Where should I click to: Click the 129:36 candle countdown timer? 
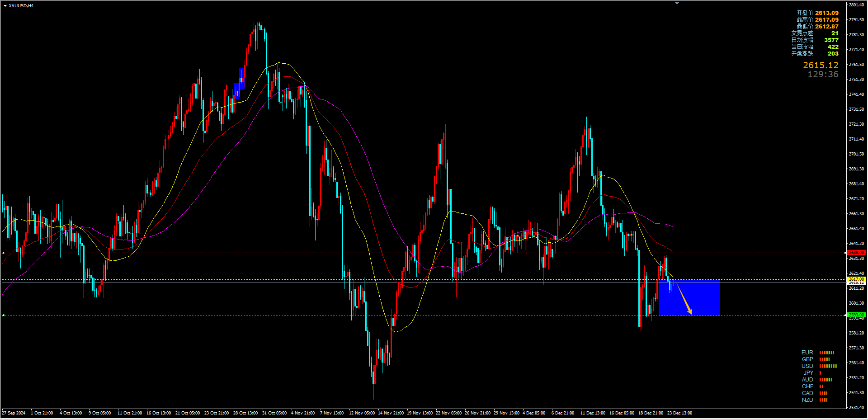[x=823, y=74]
